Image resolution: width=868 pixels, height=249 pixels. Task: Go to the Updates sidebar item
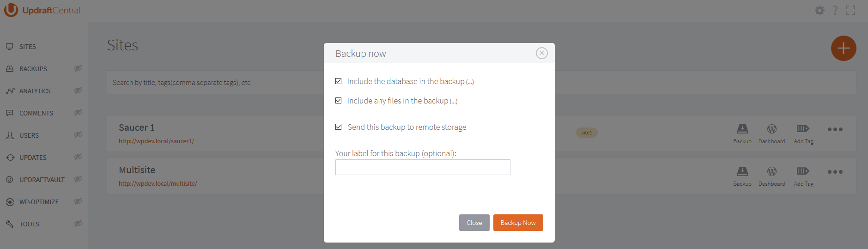click(x=33, y=158)
